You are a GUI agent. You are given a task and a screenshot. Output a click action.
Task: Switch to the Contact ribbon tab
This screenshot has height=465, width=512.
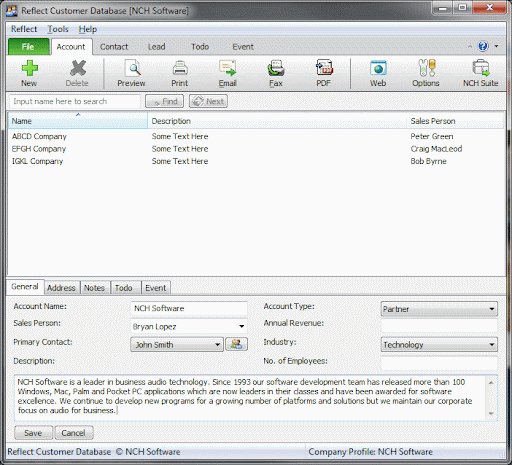pos(114,47)
